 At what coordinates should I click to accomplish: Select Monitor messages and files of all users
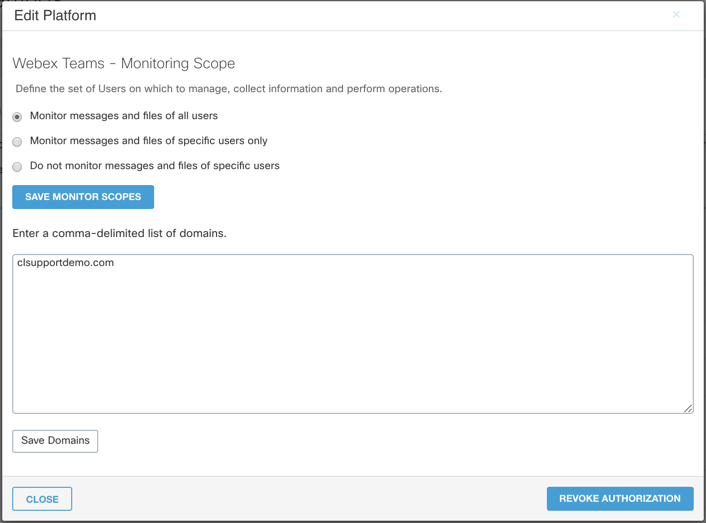(17, 117)
